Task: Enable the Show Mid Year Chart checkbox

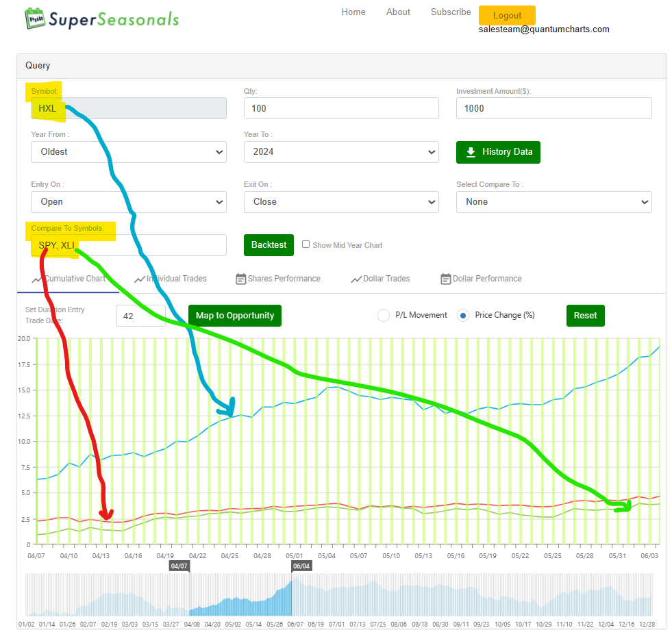Action: (306, 244)
